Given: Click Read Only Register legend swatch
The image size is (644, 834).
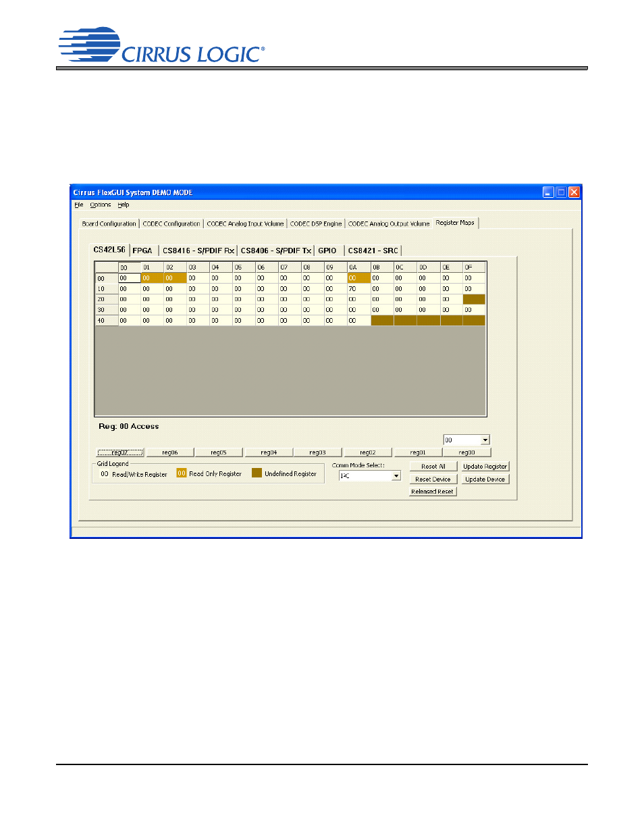Looking at the screenshot, I should (182, 473).
